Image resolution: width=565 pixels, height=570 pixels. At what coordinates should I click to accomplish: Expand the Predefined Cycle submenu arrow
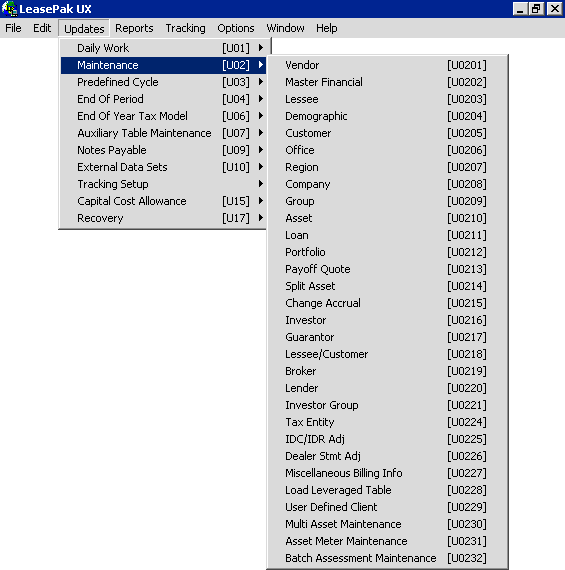pyautogui.click(x=261, y=82)
